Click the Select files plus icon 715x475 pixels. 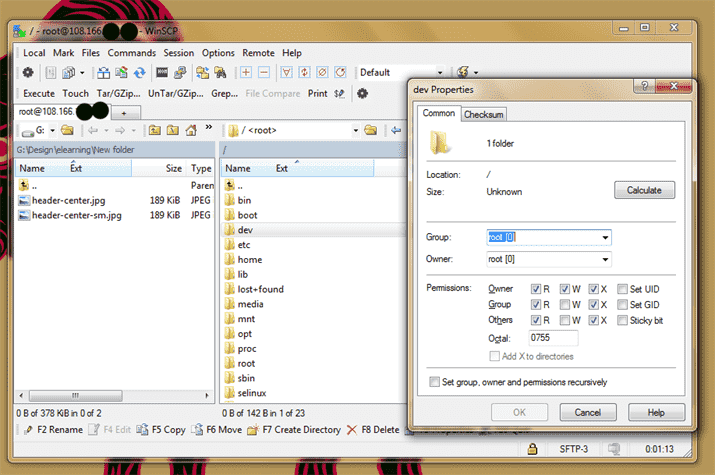point(246,72)
